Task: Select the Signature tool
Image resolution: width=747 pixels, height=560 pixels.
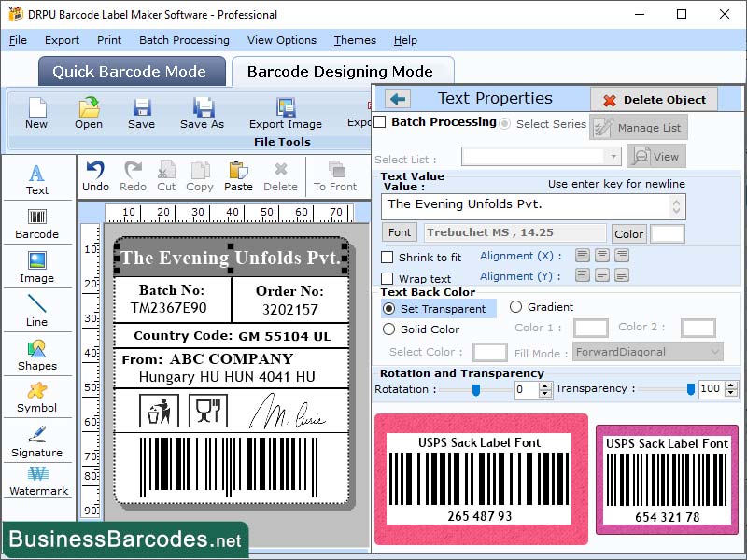Action: pos(37,439)
